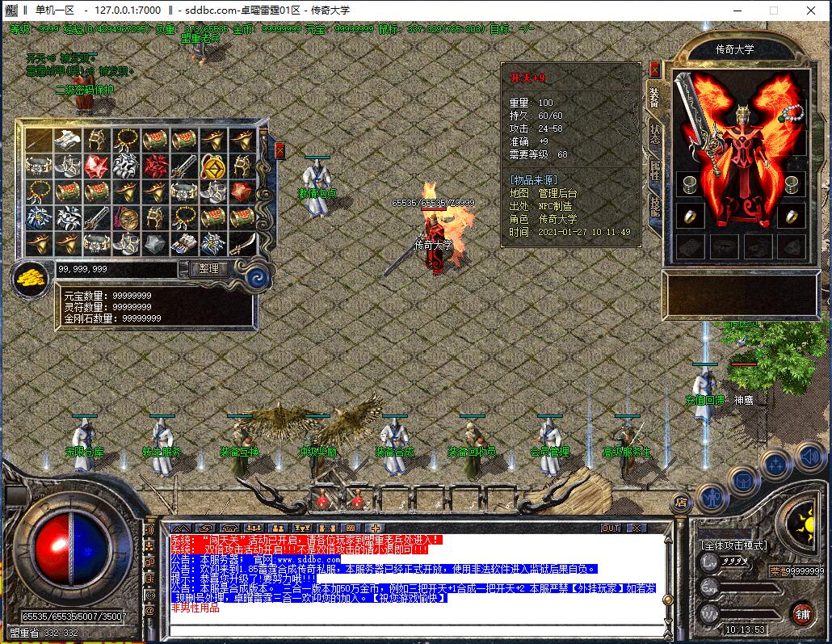The image size is (832, 644).
Task: Click the Exp experience orb
Action: point(710,587)
